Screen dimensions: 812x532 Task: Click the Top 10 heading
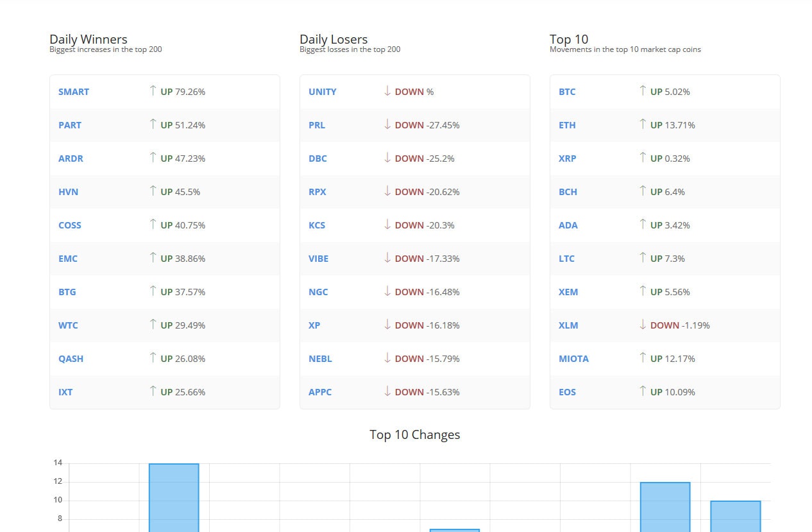coord(569,39)
